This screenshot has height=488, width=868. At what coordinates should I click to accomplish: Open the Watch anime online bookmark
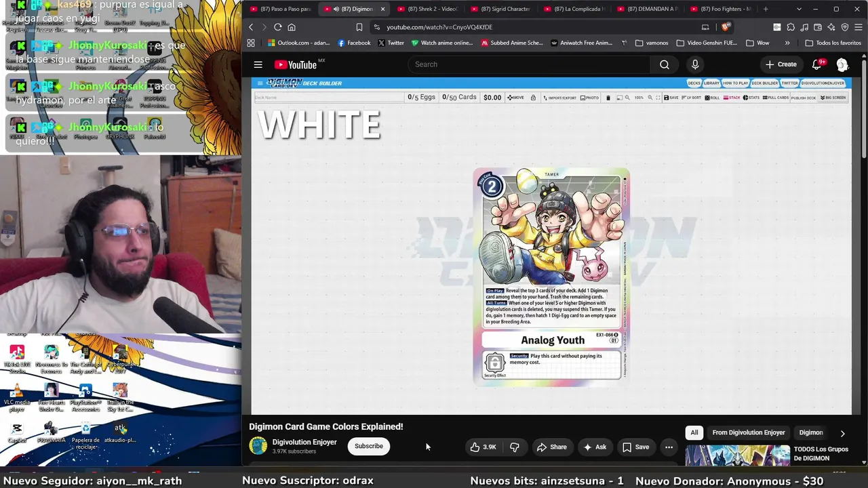[x=442, y=43]
